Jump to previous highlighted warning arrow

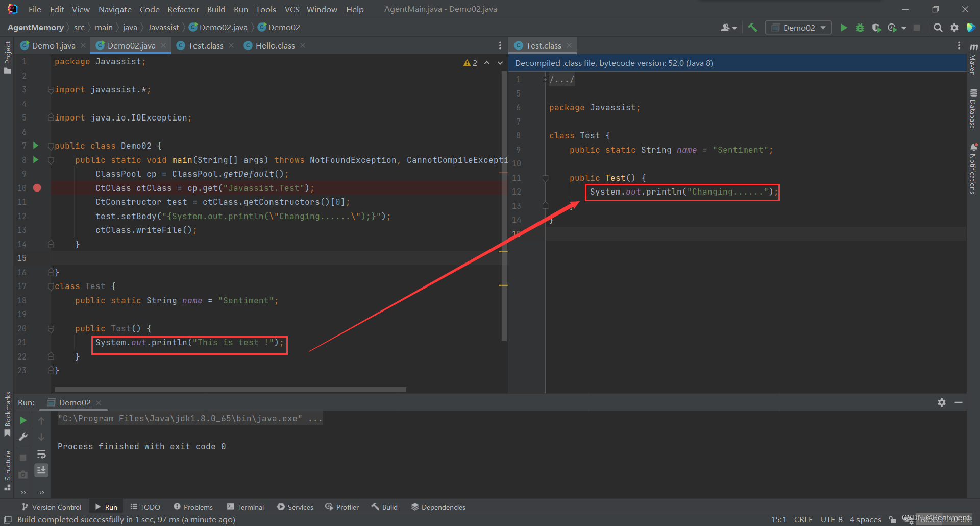[x=487, y=63]
